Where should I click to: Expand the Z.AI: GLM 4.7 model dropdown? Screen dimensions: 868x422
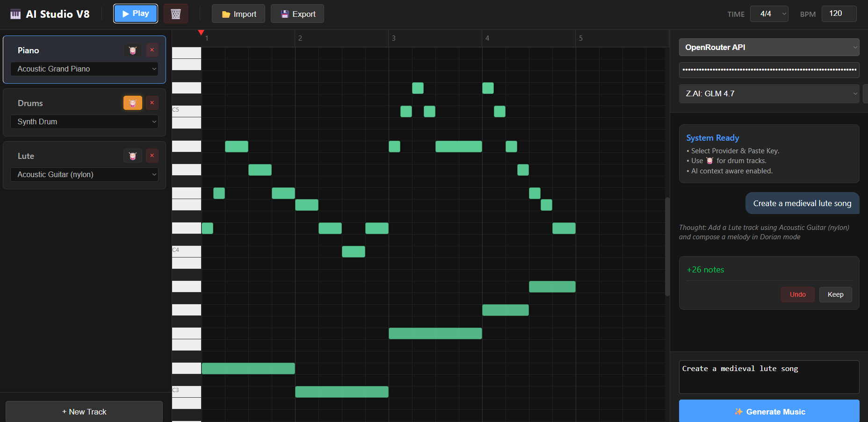[769, 93]
